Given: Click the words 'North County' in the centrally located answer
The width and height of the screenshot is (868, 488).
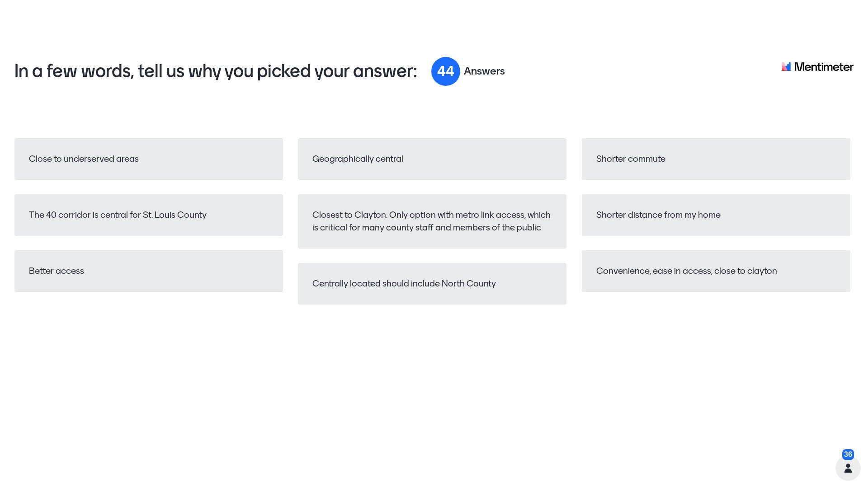Looking at the screenshot, I should click(x=468, y=284).
